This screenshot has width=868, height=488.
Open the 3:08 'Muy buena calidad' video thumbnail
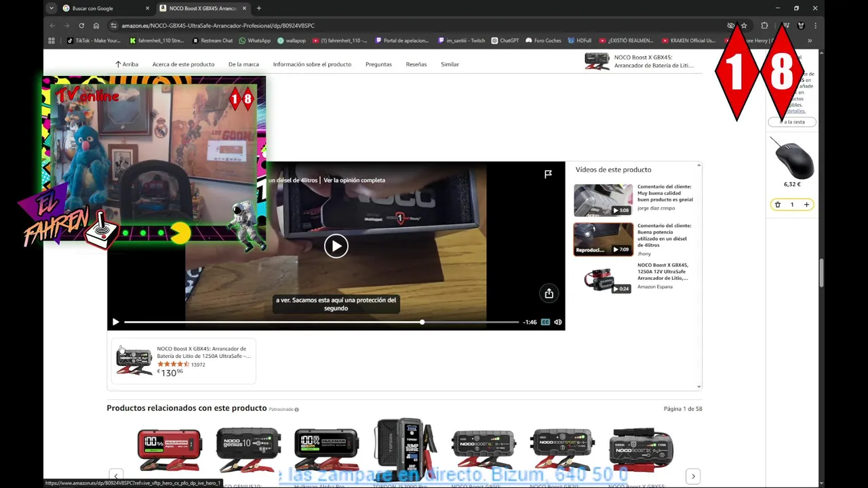[603, 200]
